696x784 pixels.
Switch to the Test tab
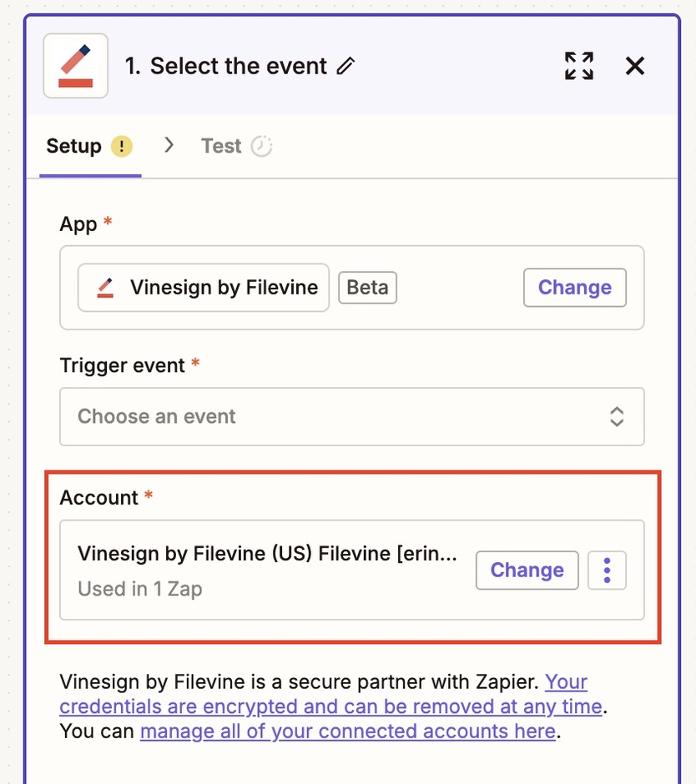(x=237, y=147)
